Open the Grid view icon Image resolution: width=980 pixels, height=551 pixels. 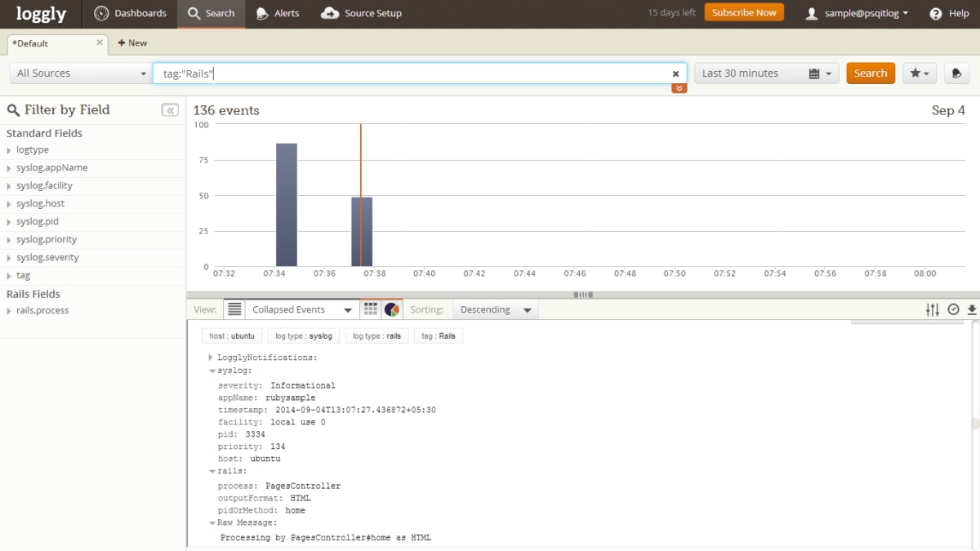(x=370, y=309)
